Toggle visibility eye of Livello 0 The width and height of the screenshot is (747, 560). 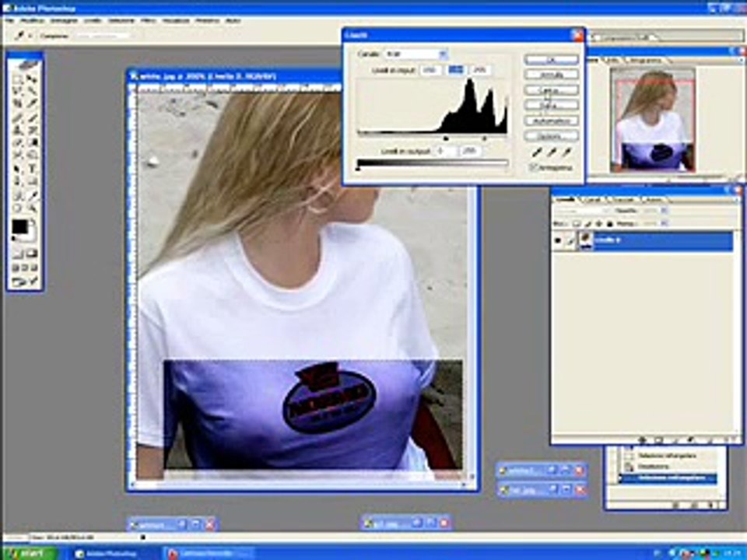(x=558, y=240)
